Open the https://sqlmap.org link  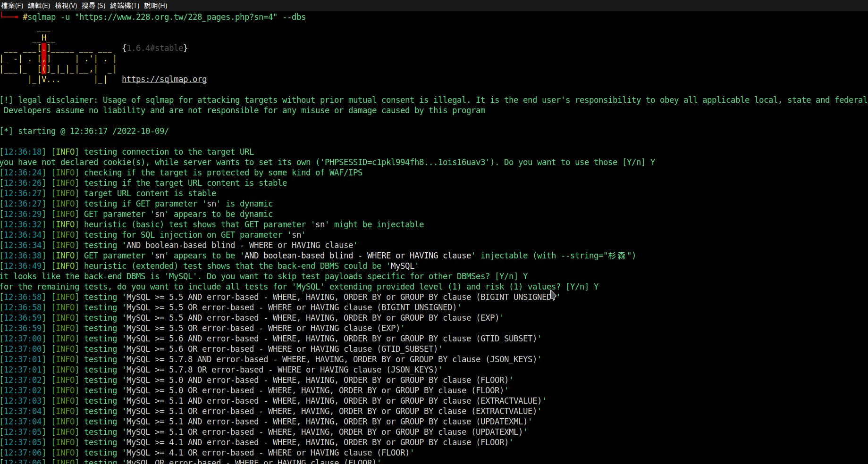point(164,79)
